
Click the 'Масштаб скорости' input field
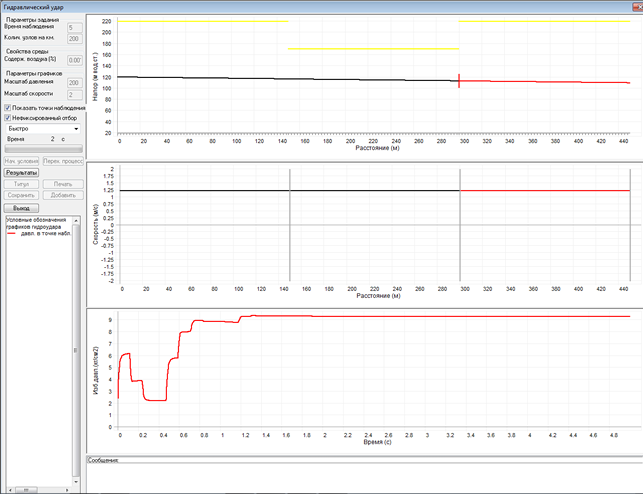tap(73, 95)
